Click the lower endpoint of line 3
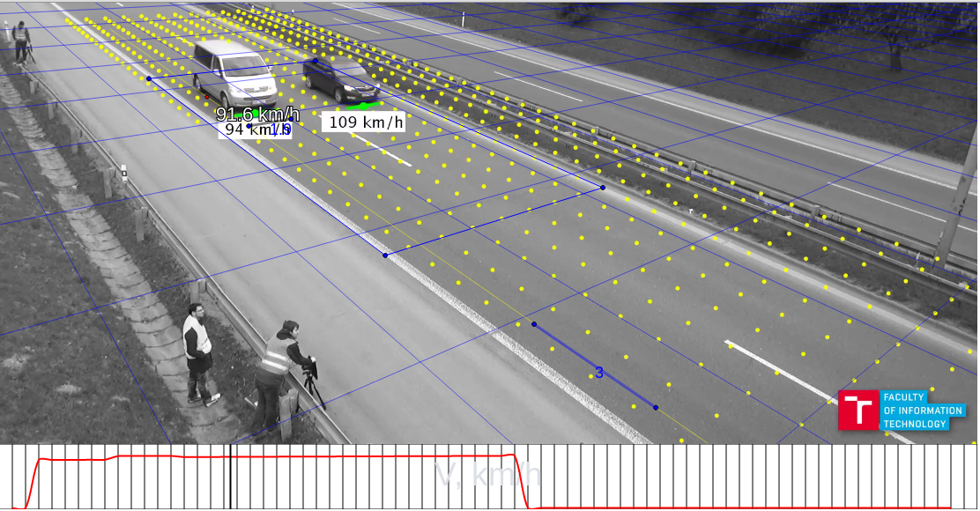The image size is (980, 511). [x=656, y=407]
